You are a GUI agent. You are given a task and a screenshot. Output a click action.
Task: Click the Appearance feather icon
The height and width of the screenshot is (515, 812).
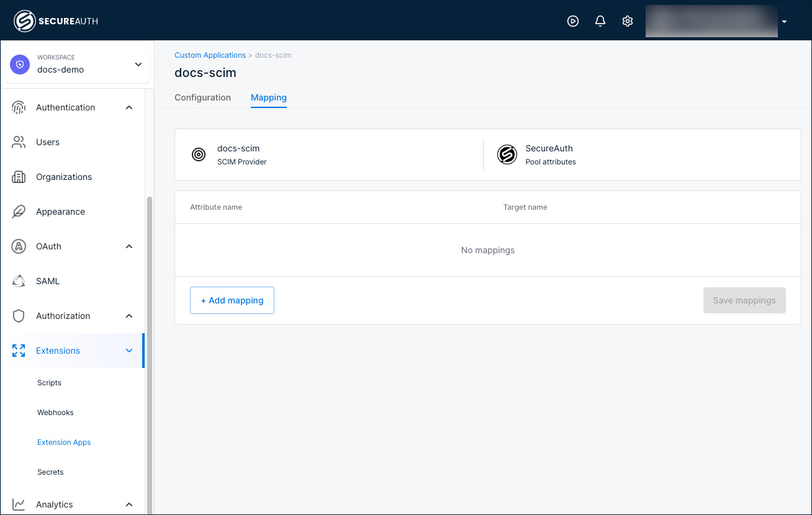coord(19,212)
